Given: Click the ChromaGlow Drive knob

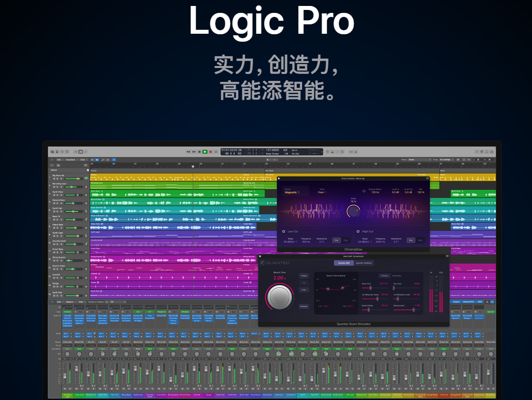Looking at the screenshot, I should [x=353, y=211].
